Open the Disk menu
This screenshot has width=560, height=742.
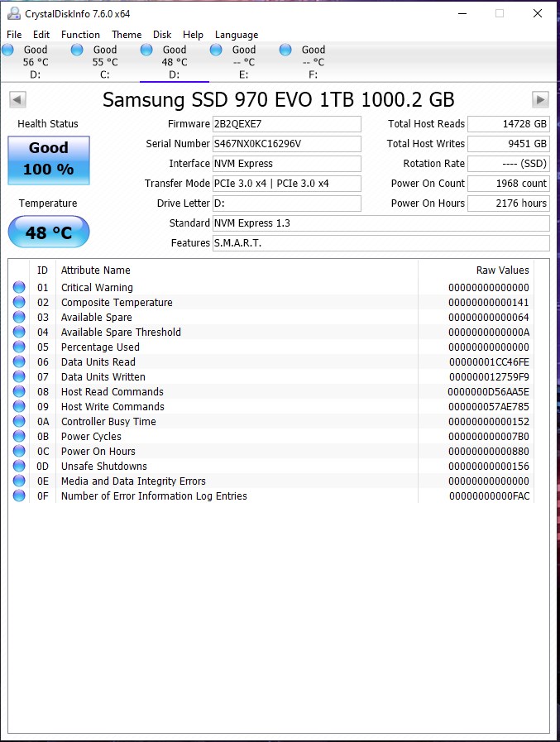pyautogui.click(x=162, y=35)
